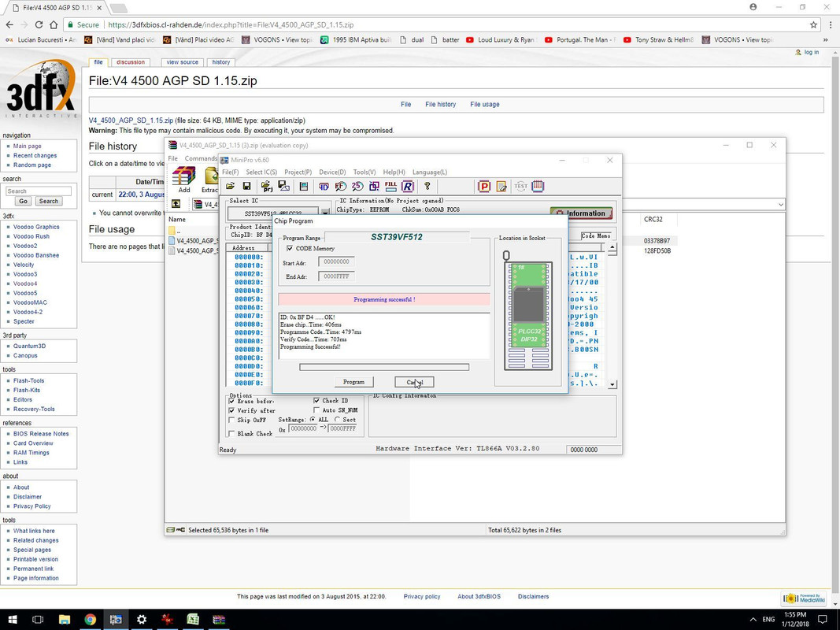Screen dimensions: 840x630
Task: Click the purple buffer-swap toolbar icon
Action: (x=375, y=186)
